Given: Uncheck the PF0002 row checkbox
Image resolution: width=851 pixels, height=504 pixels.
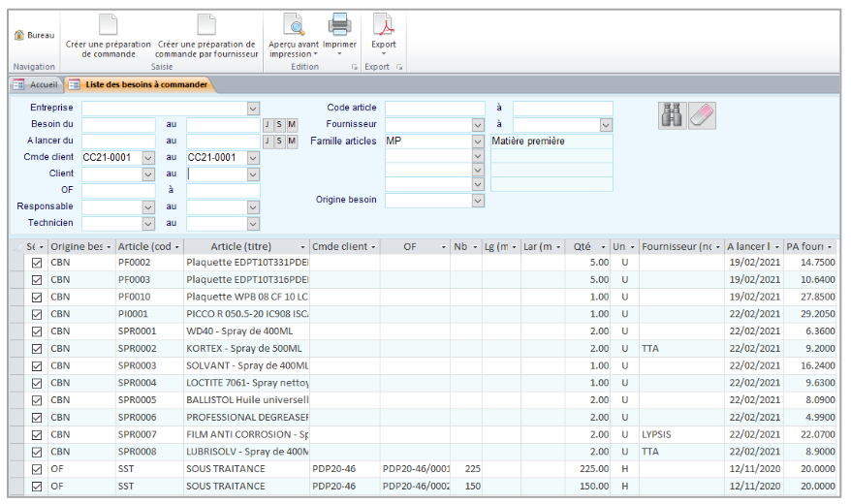Looking at the screenshot, I should [38, 262].
